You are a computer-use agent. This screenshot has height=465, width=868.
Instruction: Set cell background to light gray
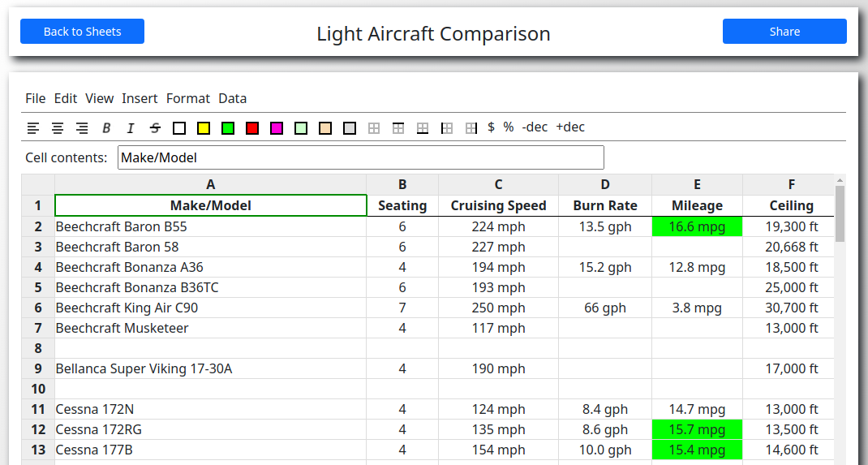click(350, 128)
